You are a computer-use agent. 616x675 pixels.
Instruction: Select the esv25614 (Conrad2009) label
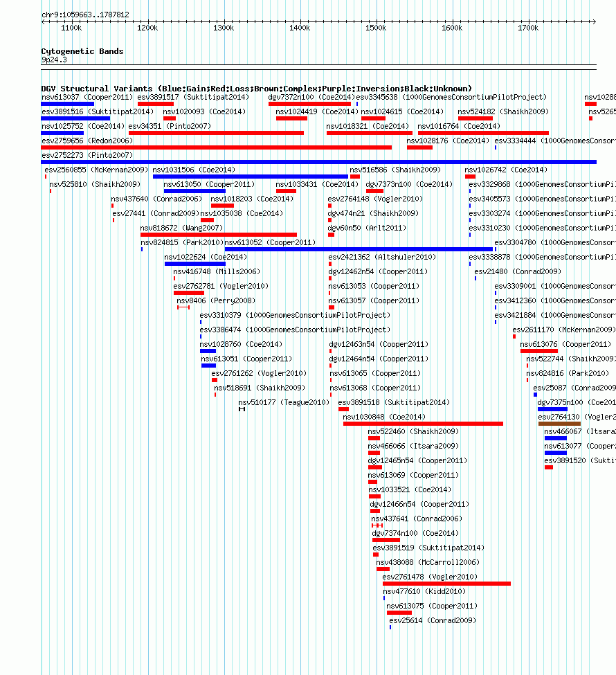coord(433,620)
